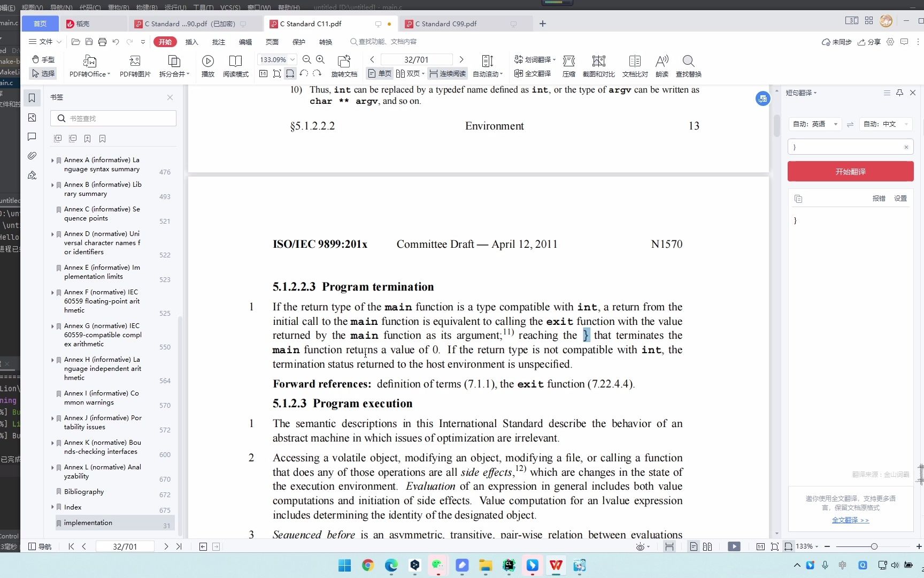Open the PDF转Office converter
This screenshot has height=578, width=924.
click(90, 66)
